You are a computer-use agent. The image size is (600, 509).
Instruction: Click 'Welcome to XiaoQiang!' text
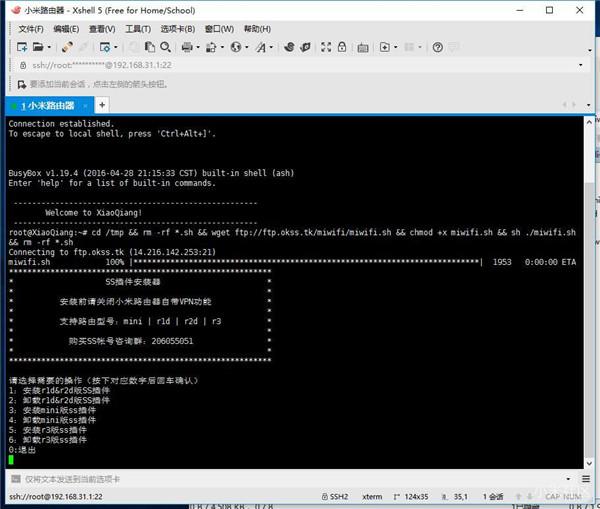click(x=94, y=213)
